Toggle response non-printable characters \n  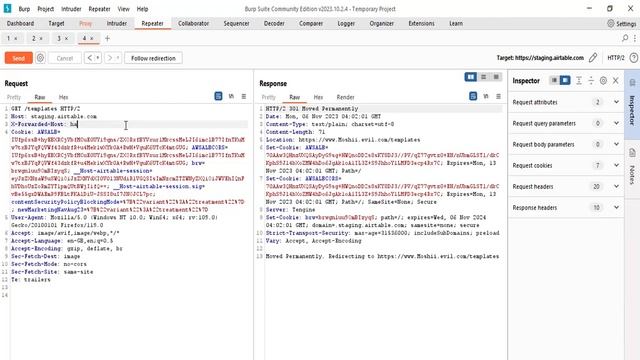tap(486, 96)
